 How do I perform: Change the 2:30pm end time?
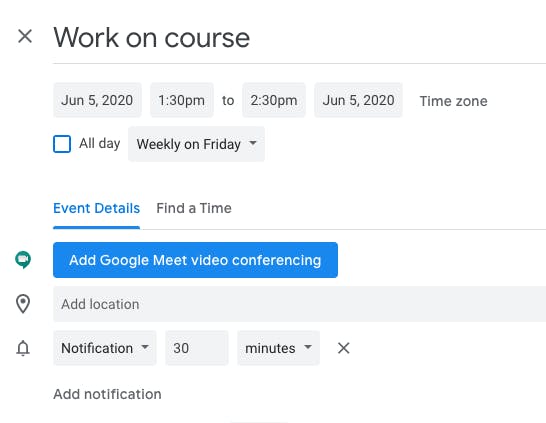pos(274,100)
